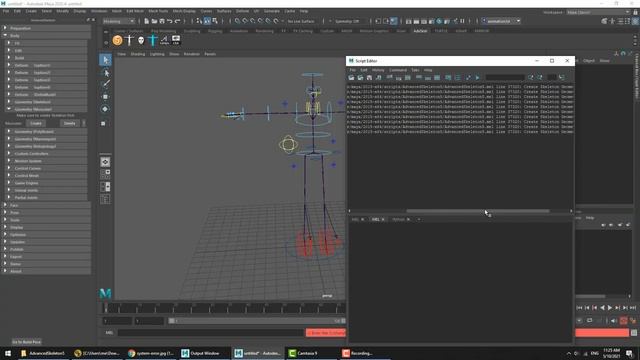The image size is (640, 360).
Task: Toggle playback loop mode button
Action: pyautogui.click(x=589, y=321)
